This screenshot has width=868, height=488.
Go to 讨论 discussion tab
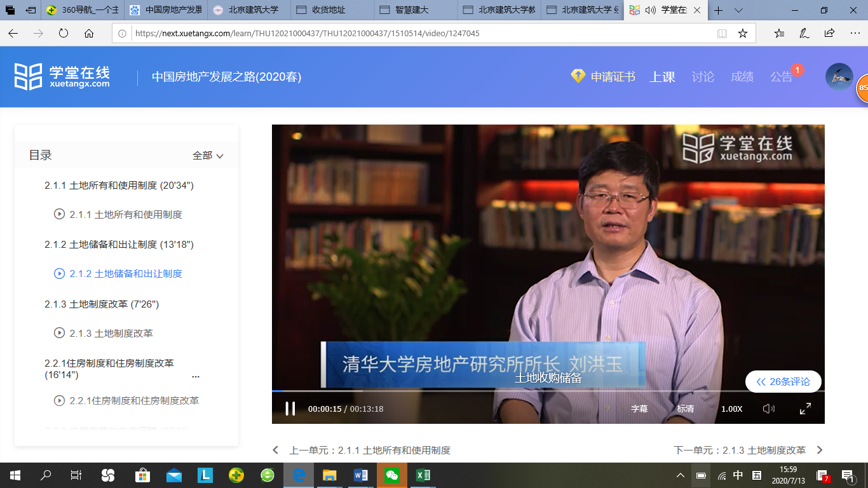(x=703, y=77)
